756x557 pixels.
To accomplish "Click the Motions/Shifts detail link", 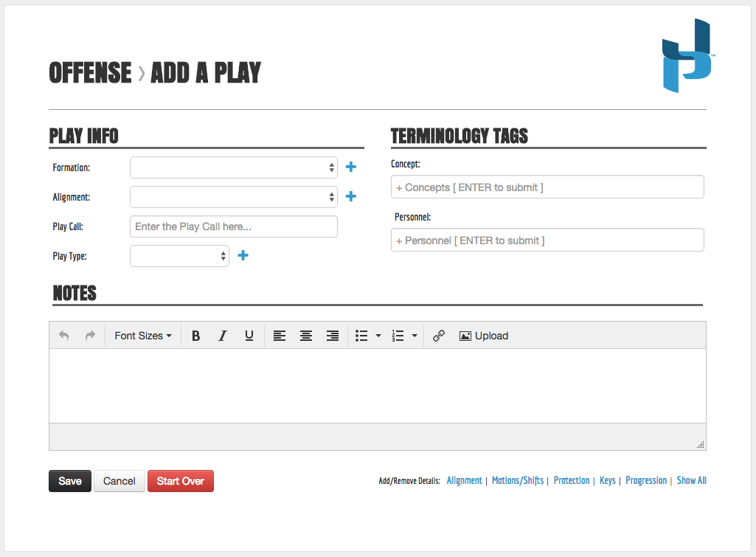I will pos(518,480).
